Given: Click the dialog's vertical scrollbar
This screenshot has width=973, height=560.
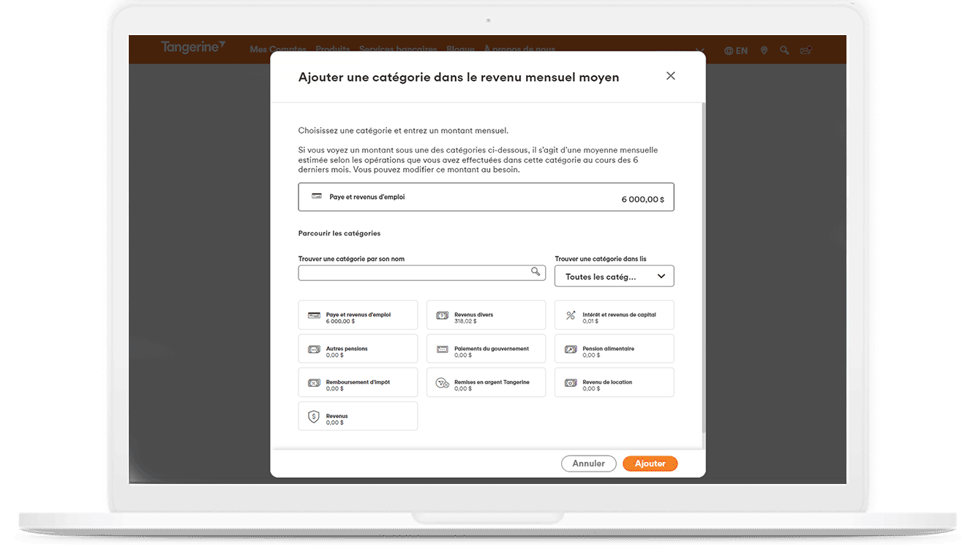Looking at the screenshot, I should 703,267.
